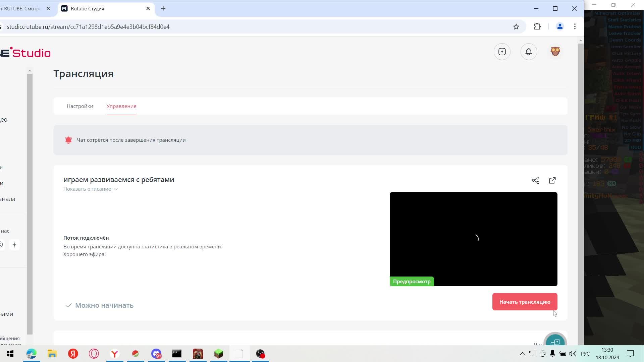Click the share icon on stream

tap(535, 180)
